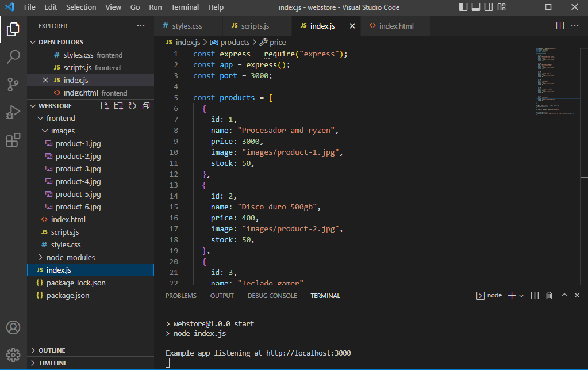
Task: Open the Help menu
Action: [216, 7]
